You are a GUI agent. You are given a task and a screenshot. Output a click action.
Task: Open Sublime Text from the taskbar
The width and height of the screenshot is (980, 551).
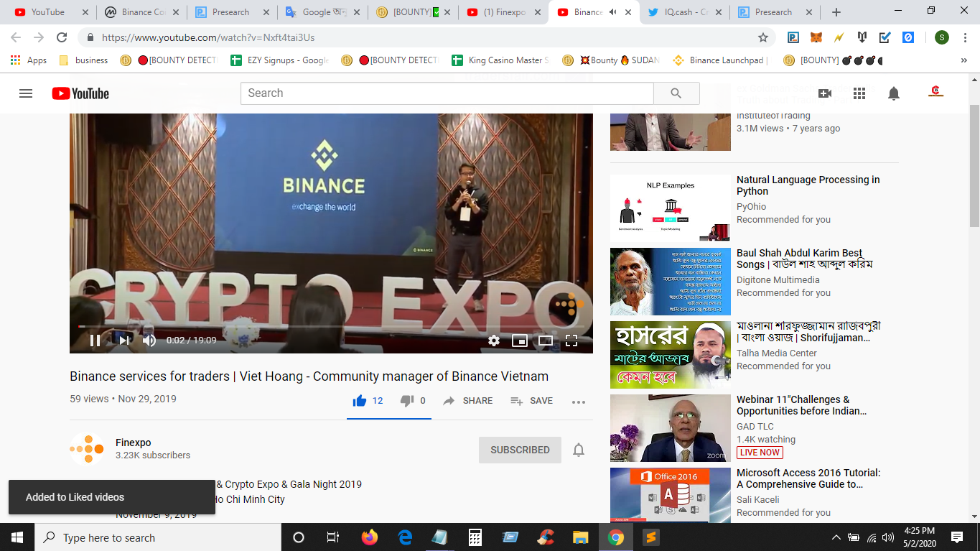pos(651,537)
